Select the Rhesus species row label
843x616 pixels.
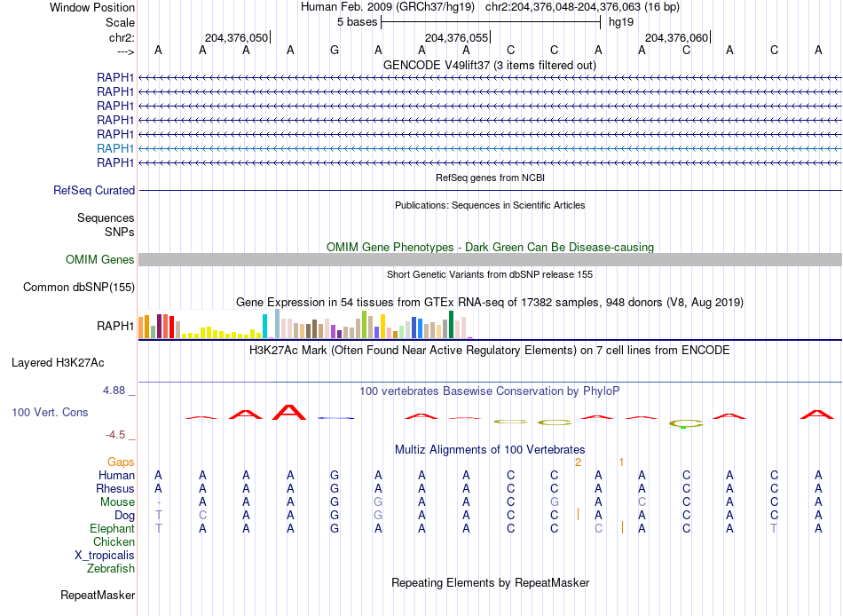tap(115, 489)
